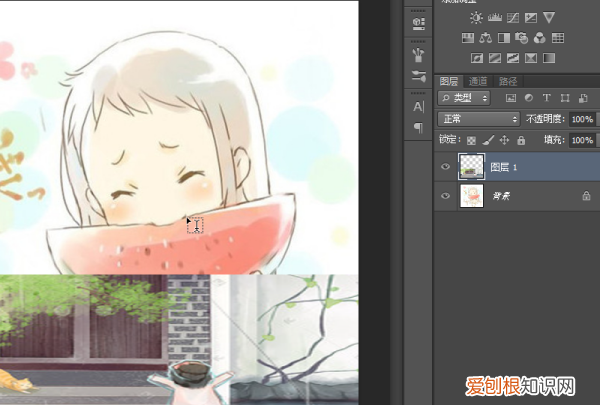
Task: Add a Channel Mixer adjustment
Action: point(539,38)
